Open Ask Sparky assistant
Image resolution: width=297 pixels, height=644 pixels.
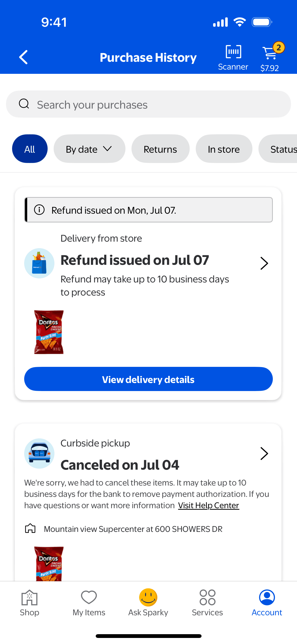tap(148, 602)
